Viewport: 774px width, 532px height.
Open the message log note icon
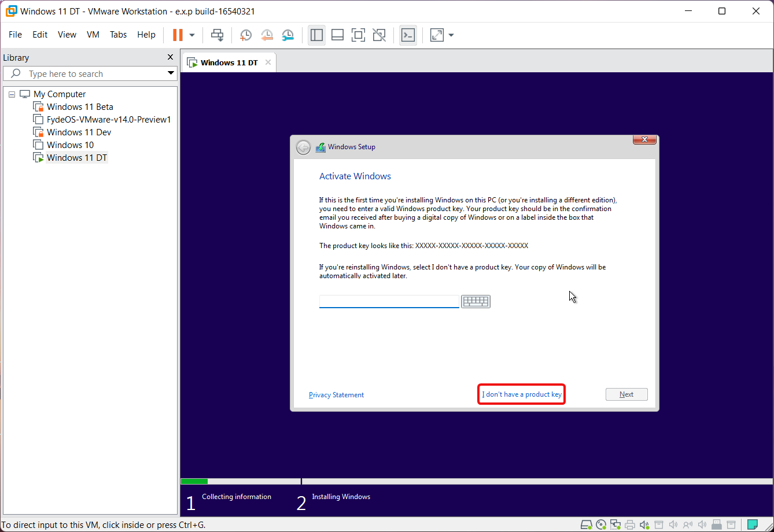coord(752,525)
